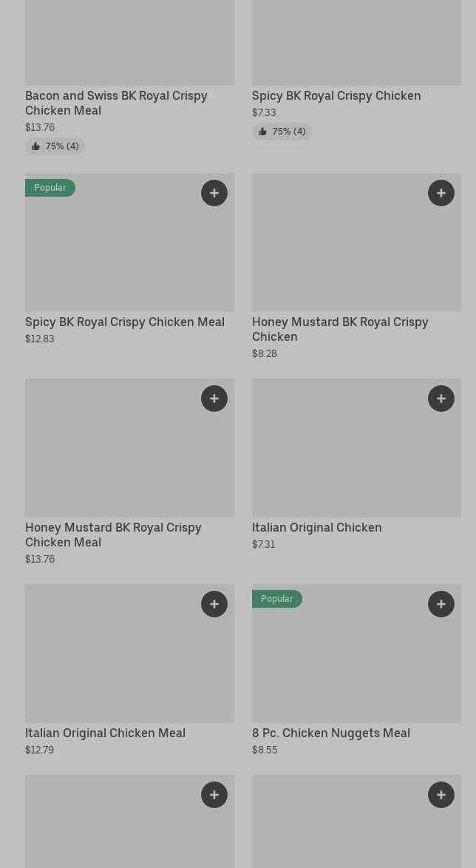Screen dimensions: 476x868
Task: Add Italian Original Chicken to cart
Action: point(441,399)
